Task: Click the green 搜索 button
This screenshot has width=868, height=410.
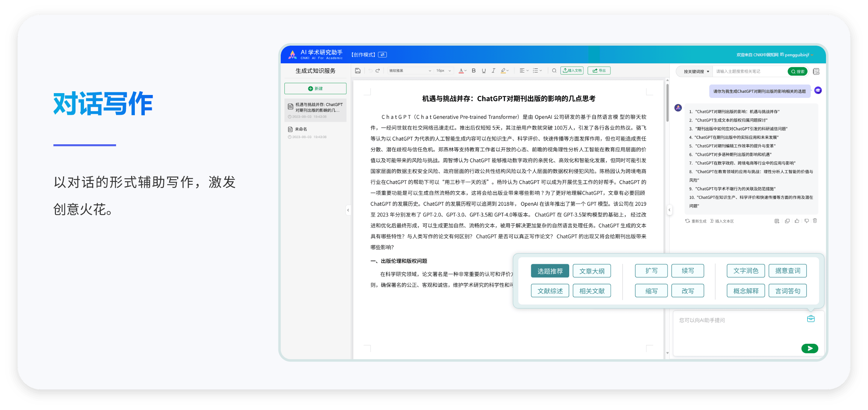Action: coord(798,71)
